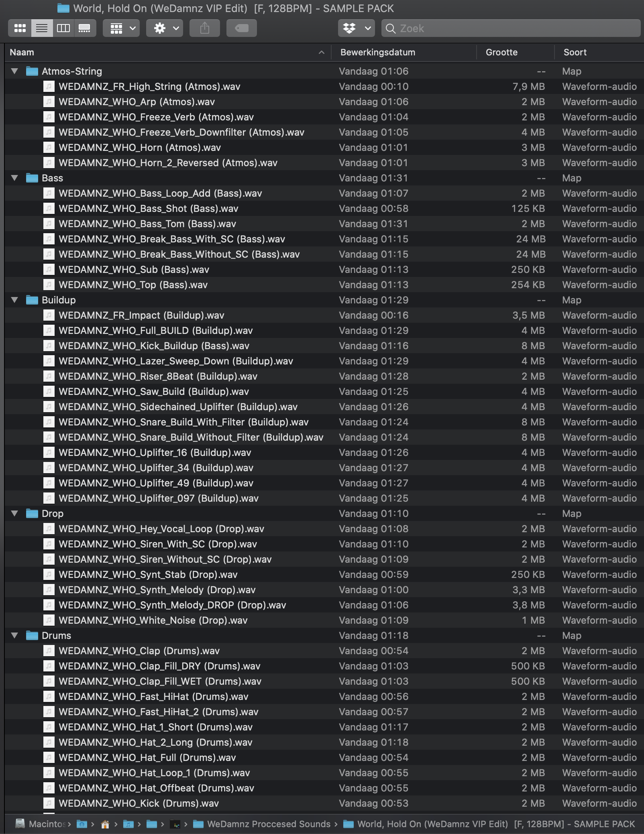Viewport: 644px width, 834px height.
Task: Click the Macintosh disk icon in path bar
Action: [20, 824]
